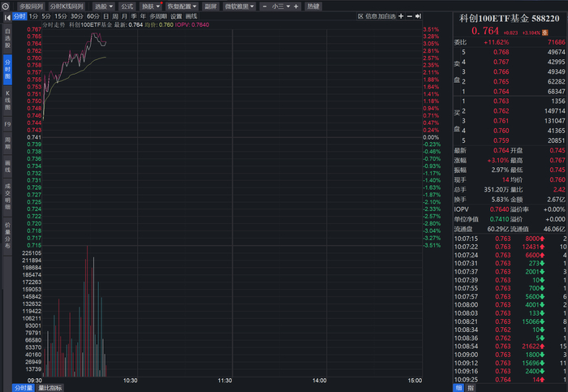Click 换手 value 5.83%
The image size is (568, 392).
click(x=500, y=200)
